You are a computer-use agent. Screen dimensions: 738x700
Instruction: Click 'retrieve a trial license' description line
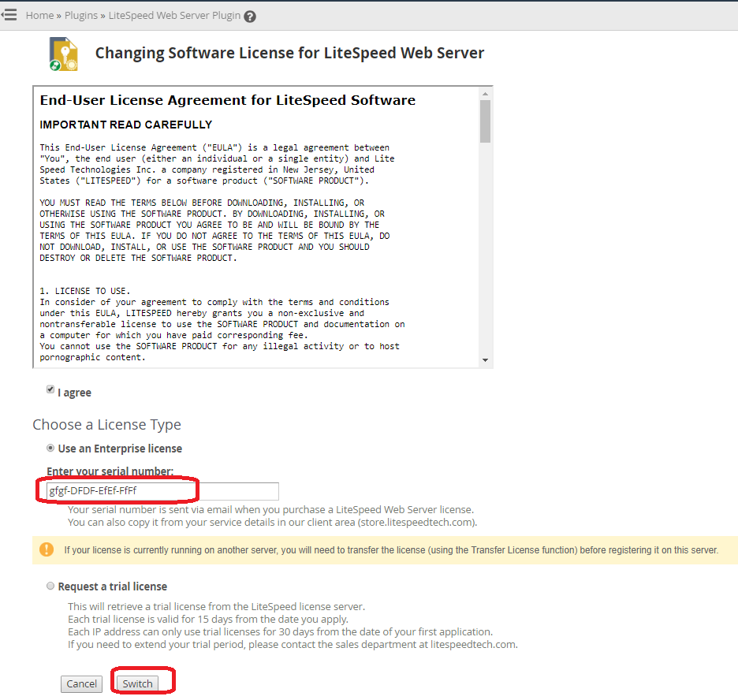tap(217, 606)
